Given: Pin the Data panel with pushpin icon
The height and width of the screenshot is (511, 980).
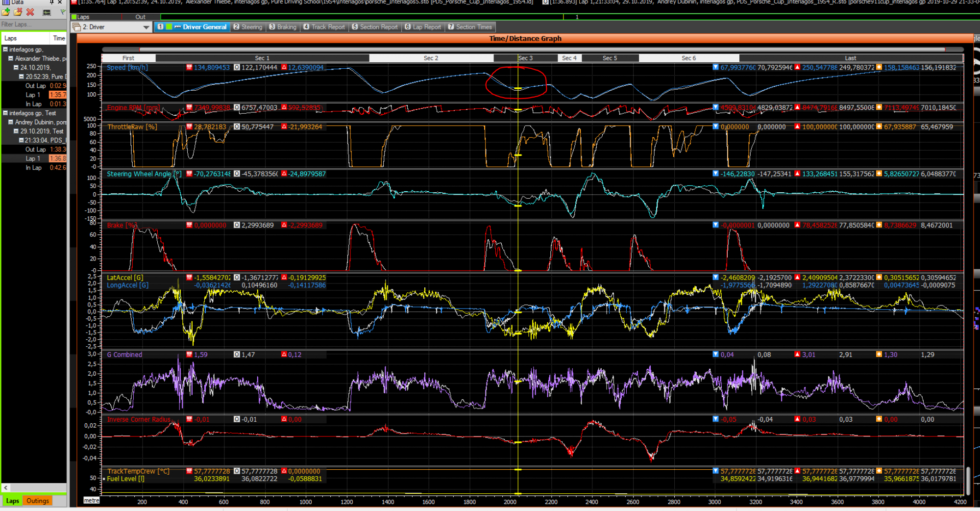Looking at the screenshot, I should click(x=51, y=2).
